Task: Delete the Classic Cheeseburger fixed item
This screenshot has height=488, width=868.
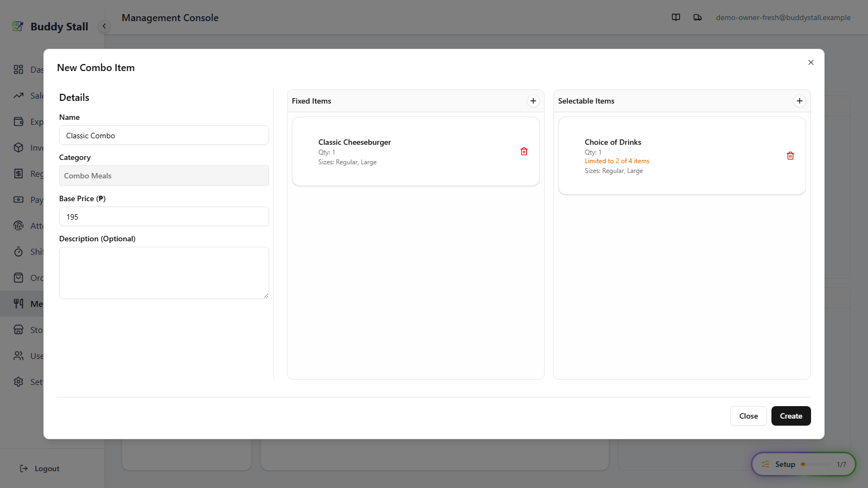Action: click(x=524, y=151)
